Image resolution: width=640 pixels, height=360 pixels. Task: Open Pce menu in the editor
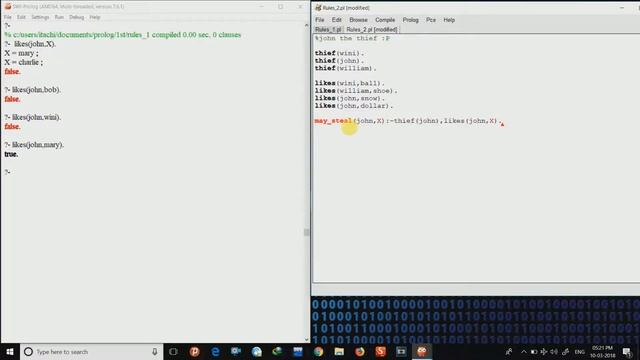431,20
